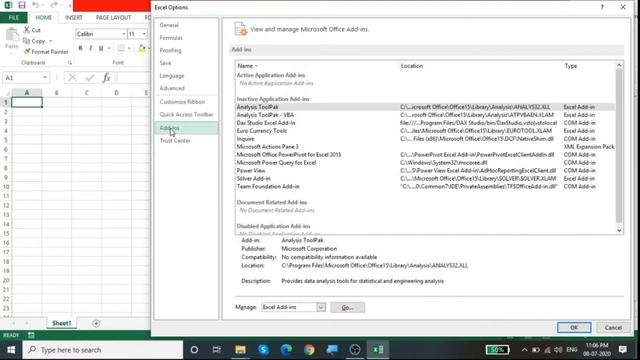Viewport: 640px width, 360px height.
Task: Click the Help question mark in Excel Options
Action: tap(602, 7)
